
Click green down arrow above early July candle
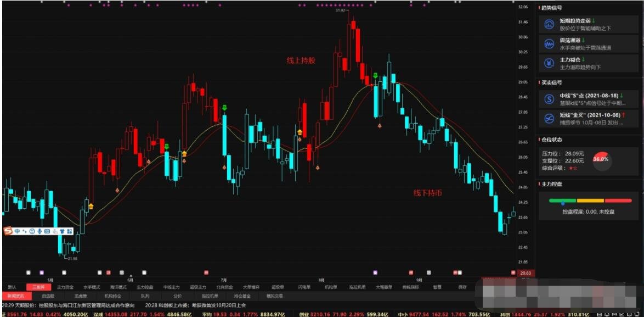pyautogui.click(x=224, y=108)
